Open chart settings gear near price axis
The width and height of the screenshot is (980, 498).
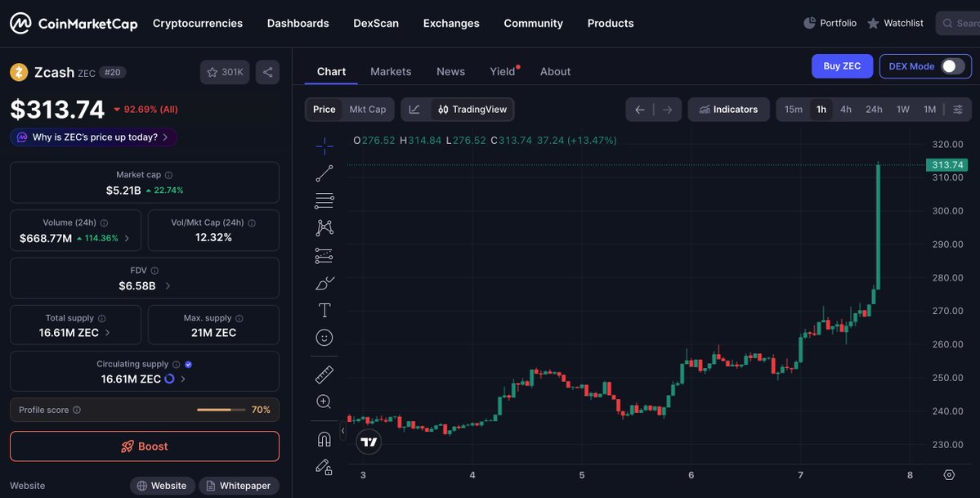coord(949,475)
